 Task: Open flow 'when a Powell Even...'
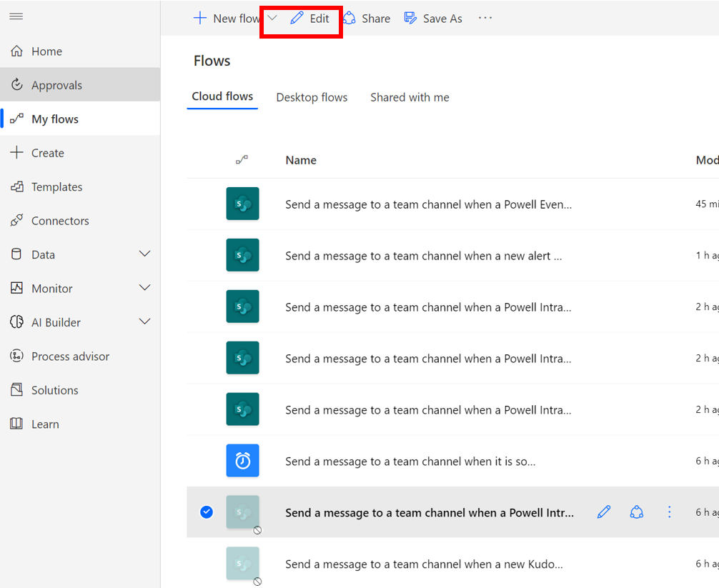point(428,204)
